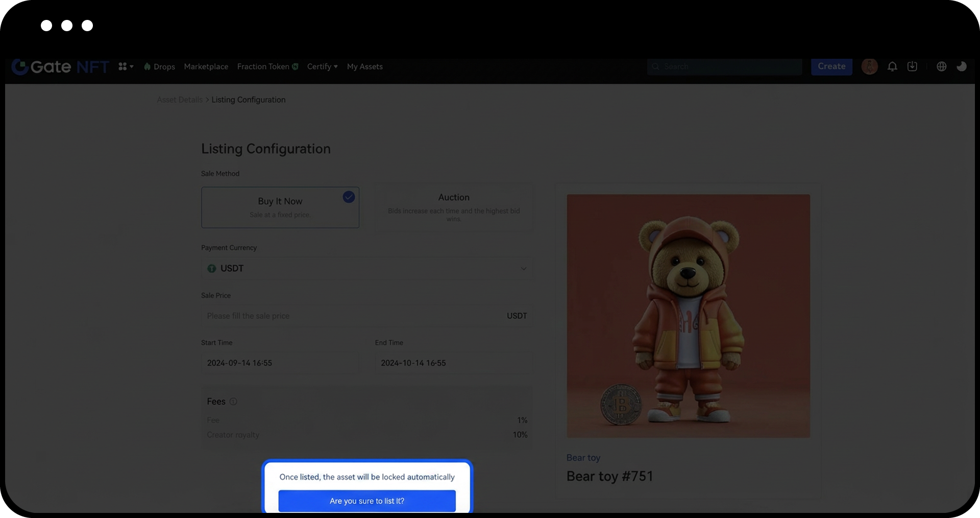Select the Auction sale method
The height and width of the screenshot is (518, 980).
click(x=453, y=207)
